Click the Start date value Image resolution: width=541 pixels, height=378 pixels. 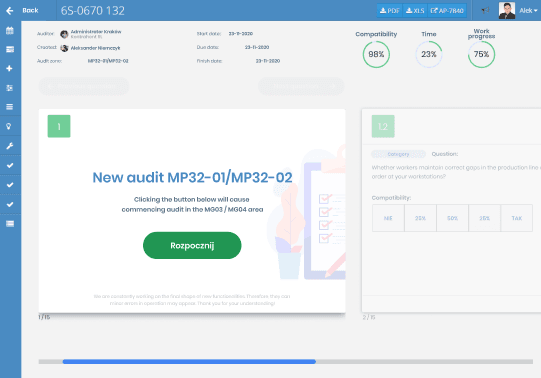pos(241,34)
